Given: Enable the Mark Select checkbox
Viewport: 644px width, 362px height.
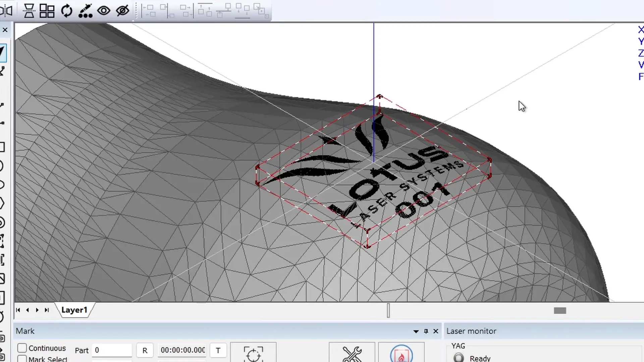Looking at the screenshot, I should (22, 359).
